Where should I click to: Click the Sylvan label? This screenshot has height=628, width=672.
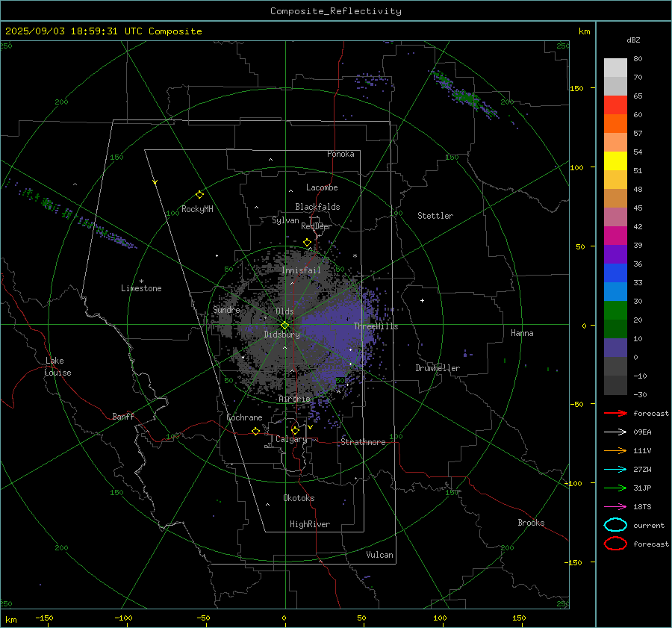[x=285, y=220]
